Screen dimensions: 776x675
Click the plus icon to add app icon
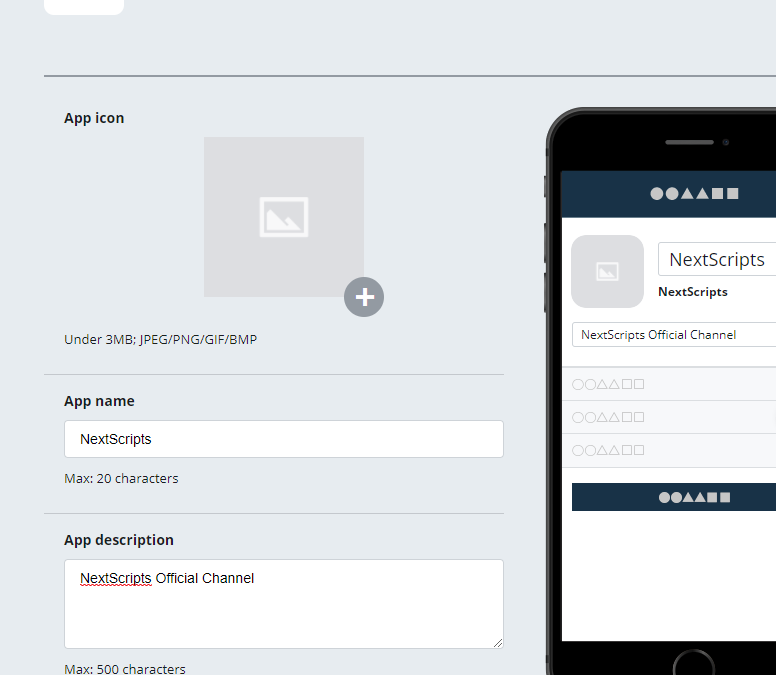click(x=364, y=297)
